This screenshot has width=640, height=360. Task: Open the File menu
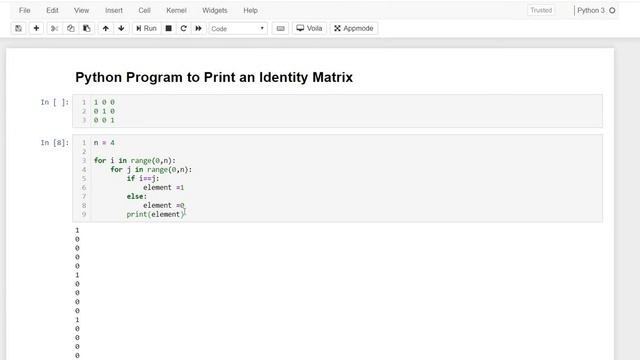point(24,10)
